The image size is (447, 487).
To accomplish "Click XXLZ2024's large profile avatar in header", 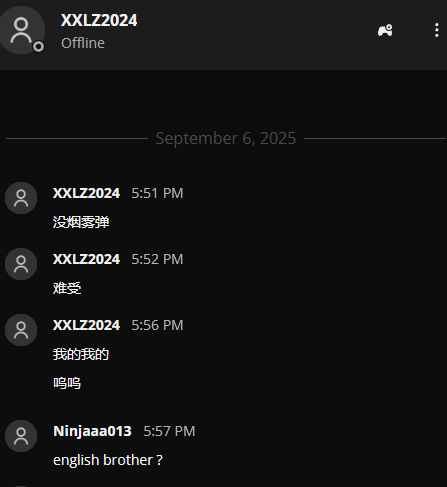I will (22, 30).
